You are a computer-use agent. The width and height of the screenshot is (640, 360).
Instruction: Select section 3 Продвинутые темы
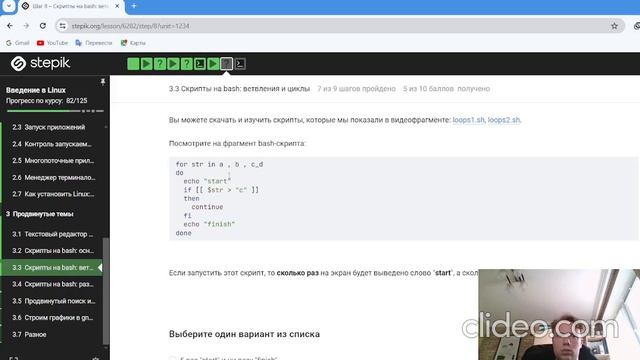40,214
